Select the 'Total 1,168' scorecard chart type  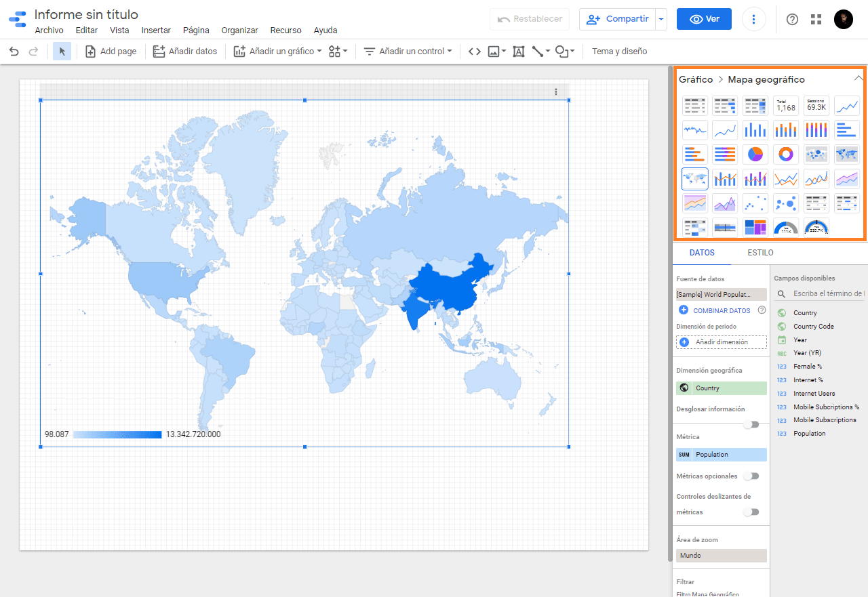point(786,106)
